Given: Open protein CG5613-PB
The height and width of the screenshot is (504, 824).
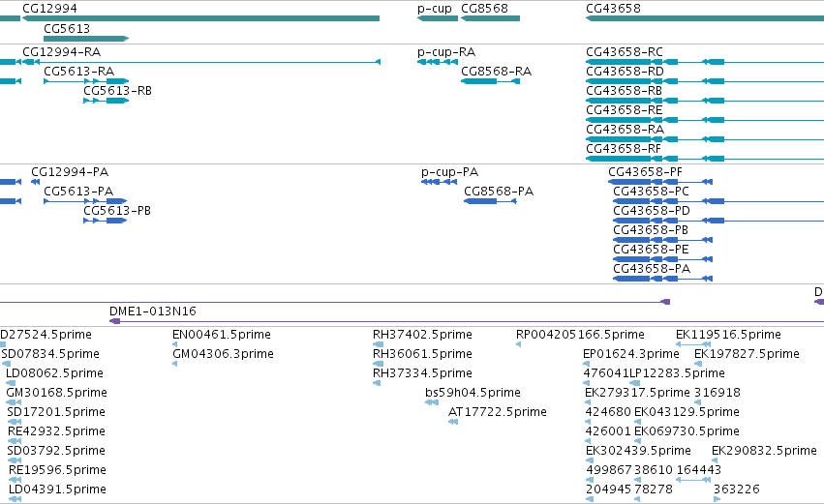Looking at the screenshot, I should [117, 211].
